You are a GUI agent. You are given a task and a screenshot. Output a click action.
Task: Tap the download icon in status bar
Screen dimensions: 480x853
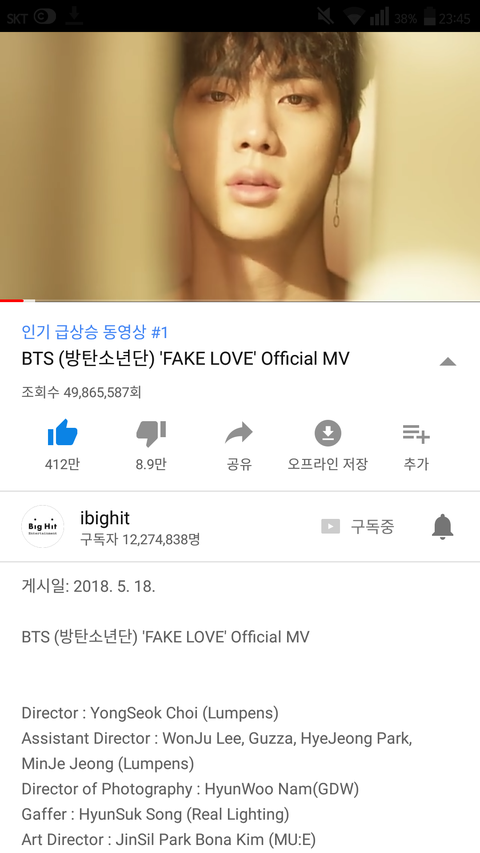coord(74,17)
